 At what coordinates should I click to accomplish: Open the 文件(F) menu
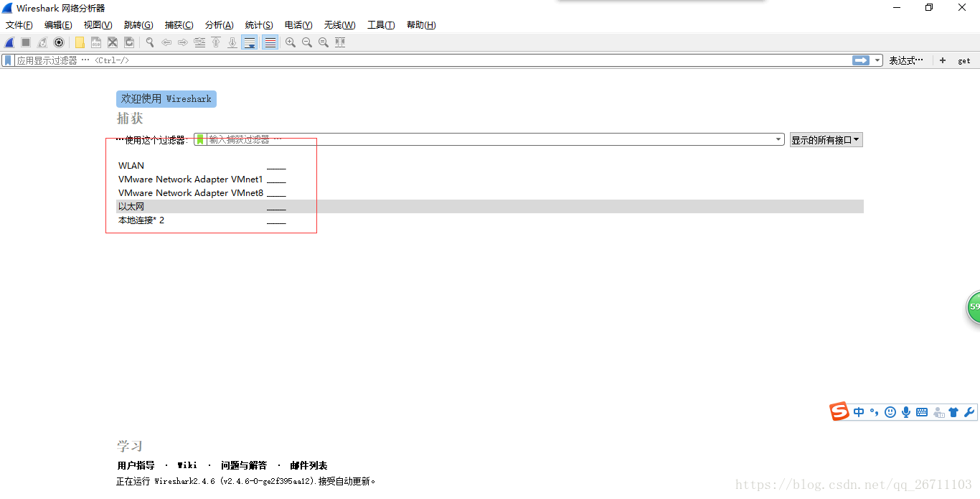pyautogui.click(x=19, y=25)
